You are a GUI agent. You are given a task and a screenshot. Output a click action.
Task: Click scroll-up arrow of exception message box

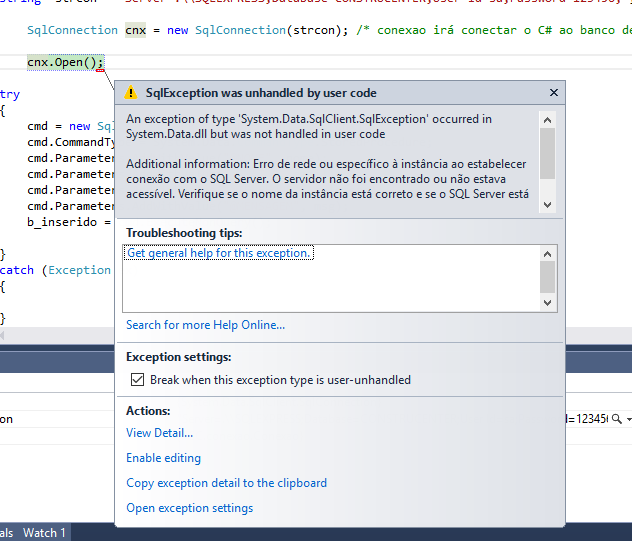pos(547,120)
